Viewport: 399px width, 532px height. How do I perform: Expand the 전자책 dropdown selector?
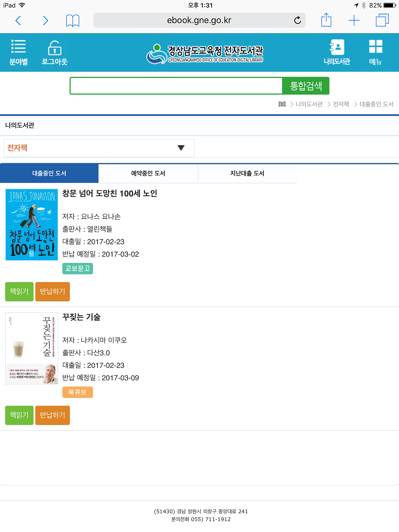point(99,148)
